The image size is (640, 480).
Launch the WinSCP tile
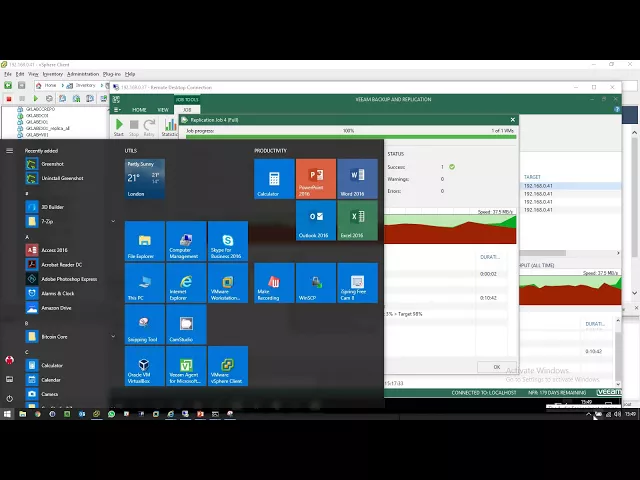[x=316, y=282]
